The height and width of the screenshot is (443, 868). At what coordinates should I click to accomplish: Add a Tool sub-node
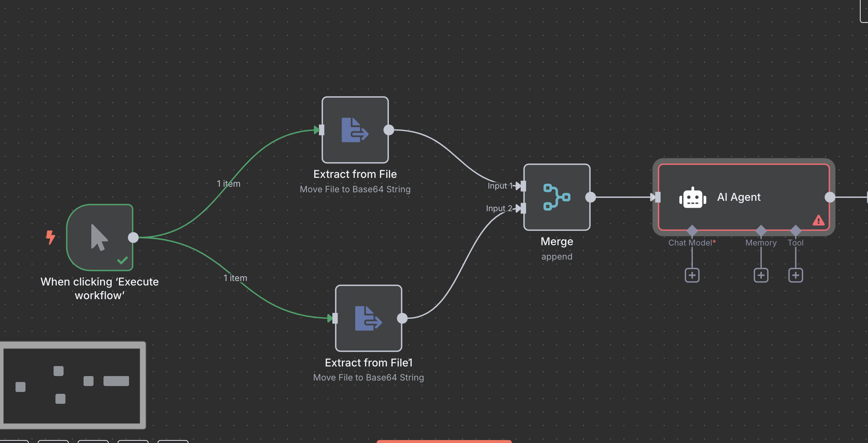coord(796,275)
